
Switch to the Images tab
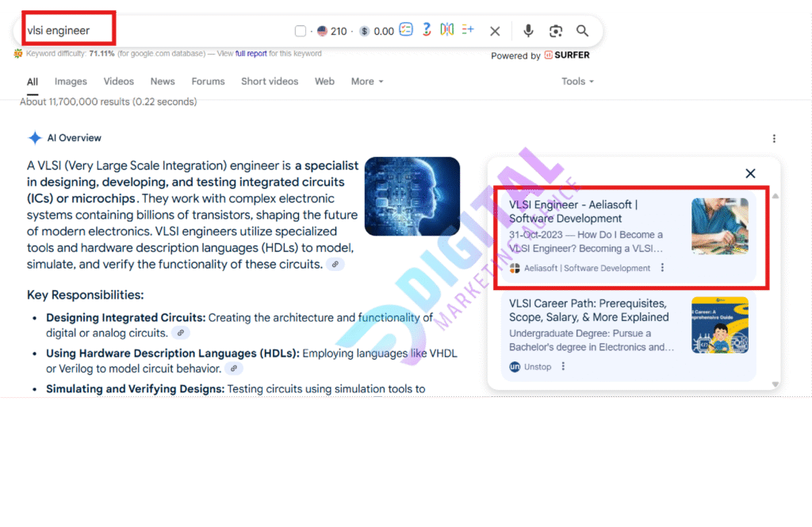71,82
